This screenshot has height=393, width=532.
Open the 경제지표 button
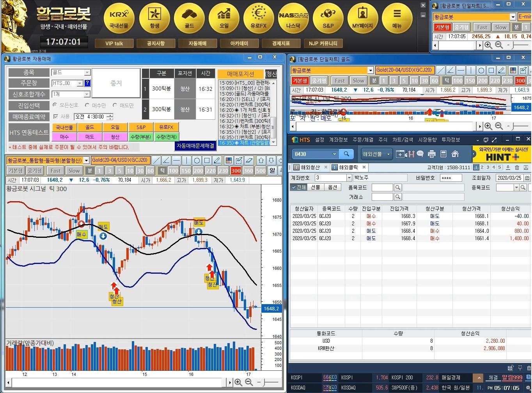click(x=281, y=43)
